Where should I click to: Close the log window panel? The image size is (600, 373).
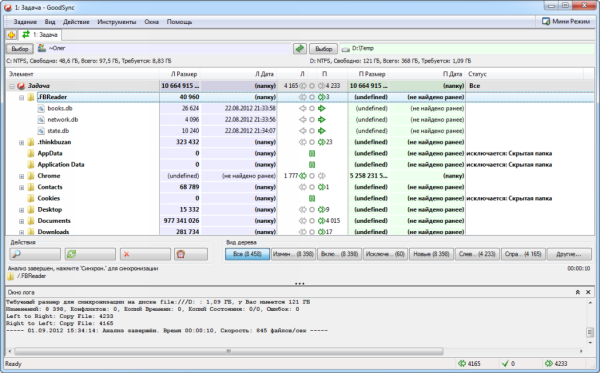(589, 292)
